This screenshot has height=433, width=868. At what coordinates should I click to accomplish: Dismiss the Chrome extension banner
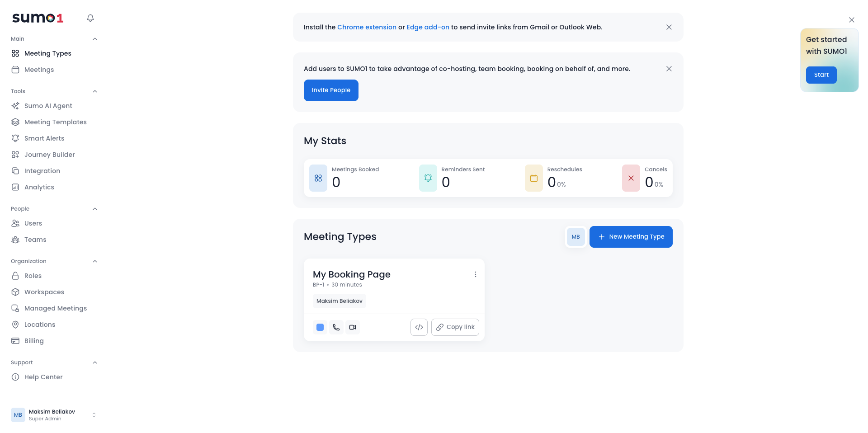point(669,27)
